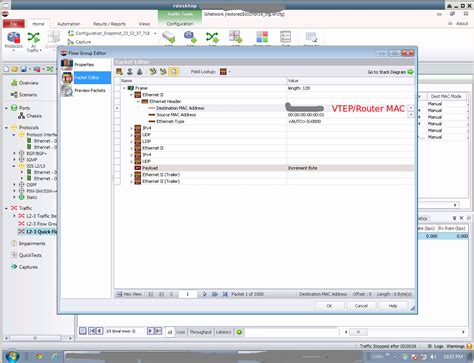Image resolution: width=474 pixels, height=363 pixels.
Task: Click fifth Packet Editor toolbar icon
Action: click(163, 71)
